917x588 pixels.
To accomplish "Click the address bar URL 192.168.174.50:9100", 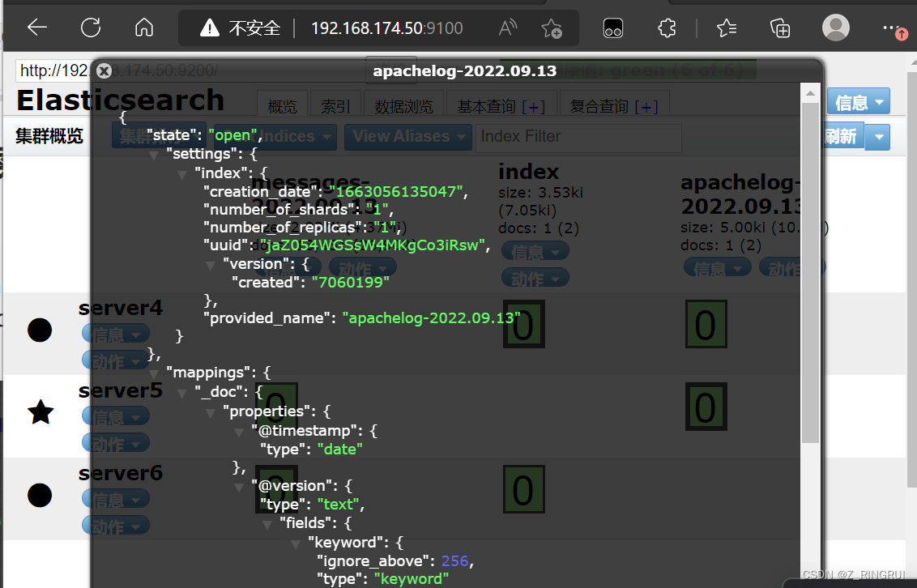I will (386, 28).
